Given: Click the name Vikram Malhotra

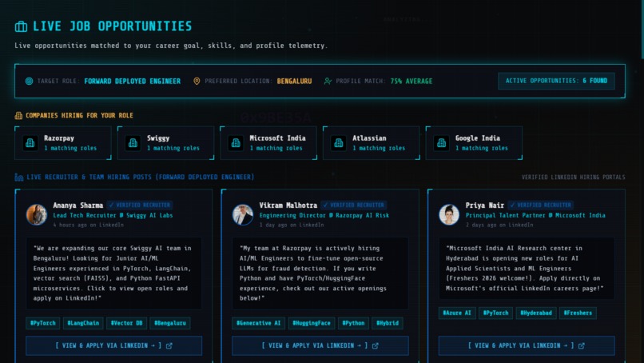Looking at the screenshot, I should tap(288, 205).
